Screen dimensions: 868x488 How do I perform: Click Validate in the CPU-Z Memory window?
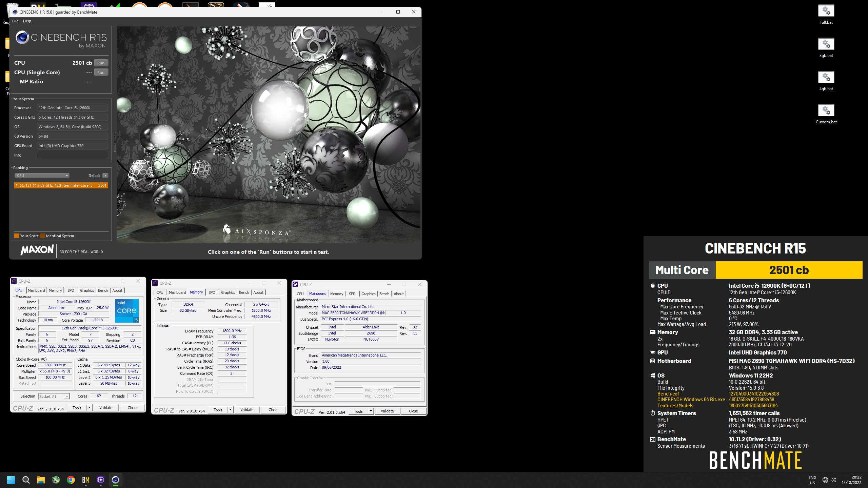pyautogui.click(x=247, y=410)
